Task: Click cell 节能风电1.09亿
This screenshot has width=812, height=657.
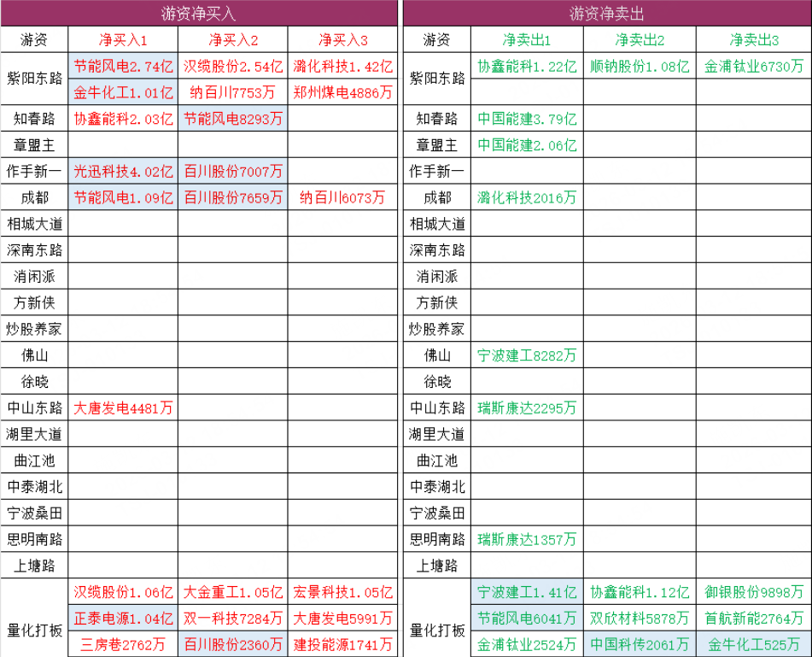Action: (x=123, y=197)
